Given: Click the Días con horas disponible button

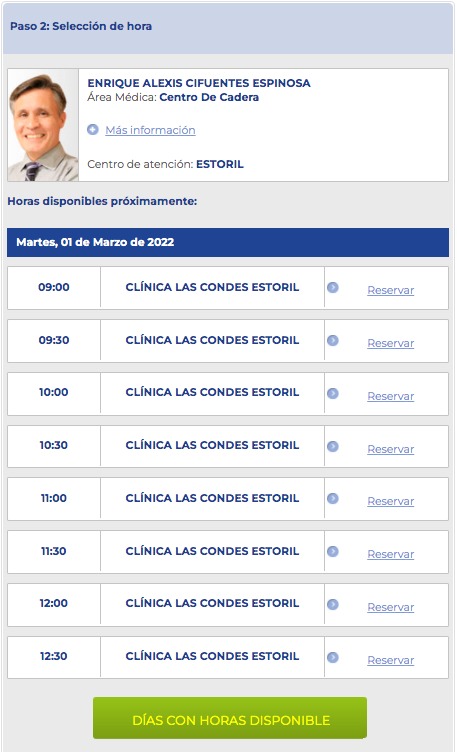Looking at the screenshot, I should [x=230, y=718].
